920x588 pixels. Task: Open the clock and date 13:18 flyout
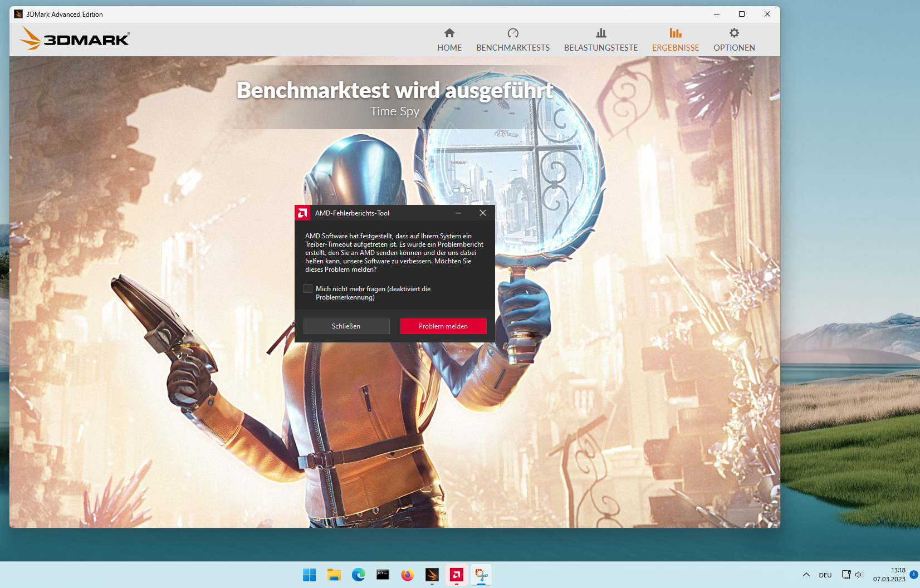[889, 575]
